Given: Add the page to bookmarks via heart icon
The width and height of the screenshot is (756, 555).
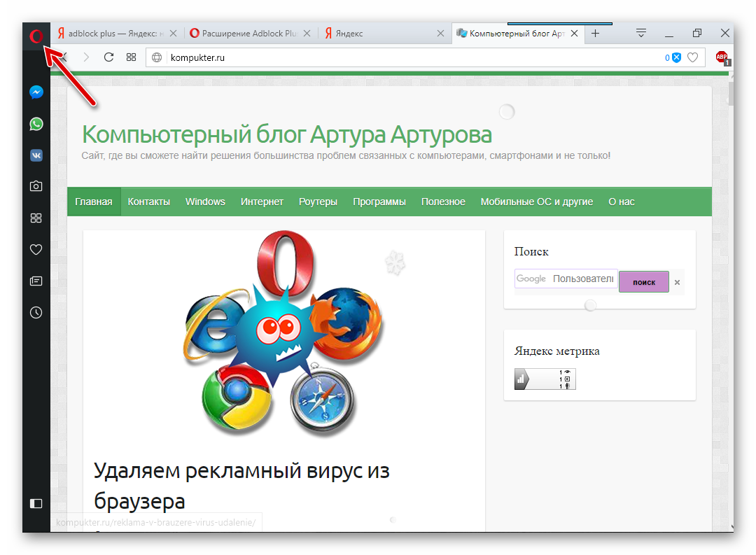Looking at the screenshot, I should pyautogui.click(x=693, y=57).
